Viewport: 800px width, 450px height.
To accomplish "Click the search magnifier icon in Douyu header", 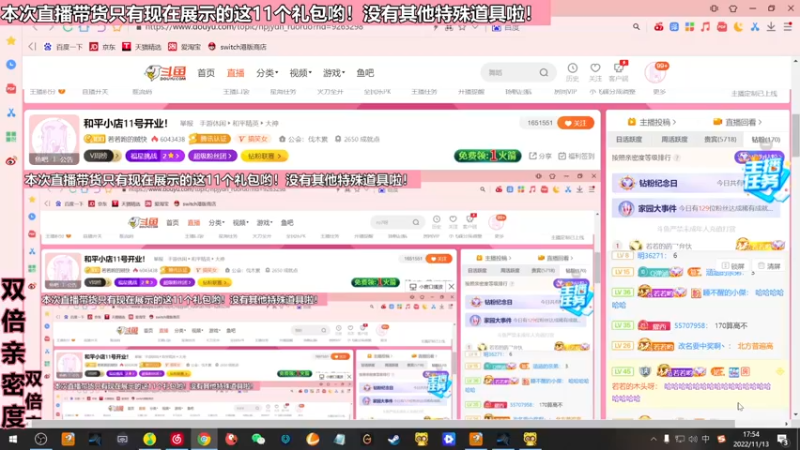I will 544,72.
